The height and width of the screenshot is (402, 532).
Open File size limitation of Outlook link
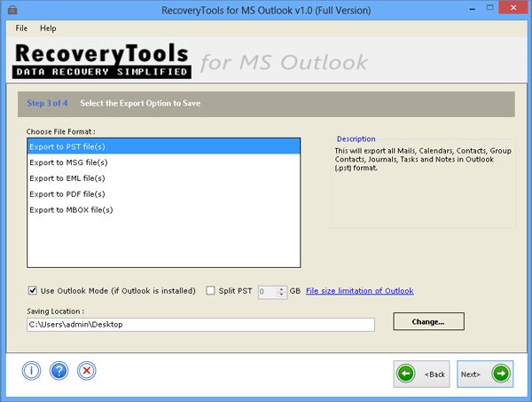click(360, 291)
